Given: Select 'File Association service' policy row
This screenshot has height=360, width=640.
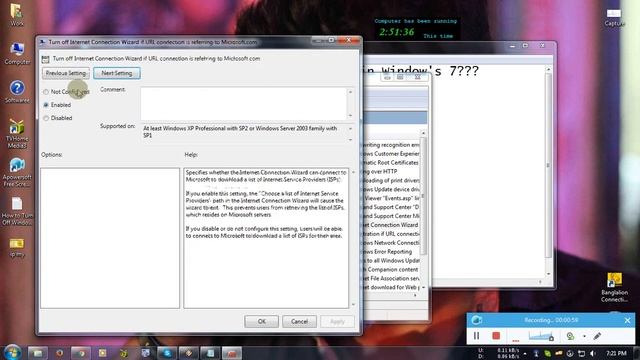Looking at the screenshot, I should click(x=391, y=278).
